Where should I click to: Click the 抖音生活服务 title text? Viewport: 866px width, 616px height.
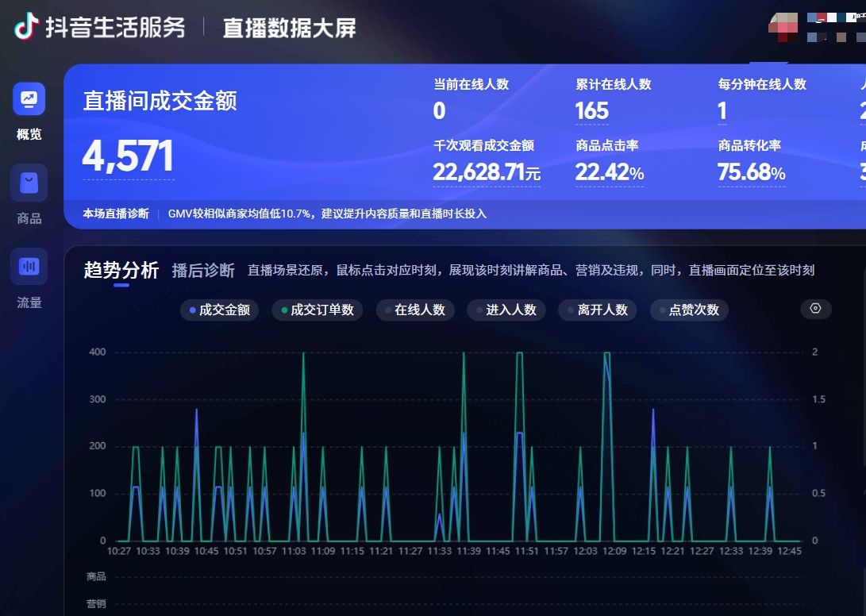tap(115, 28)
